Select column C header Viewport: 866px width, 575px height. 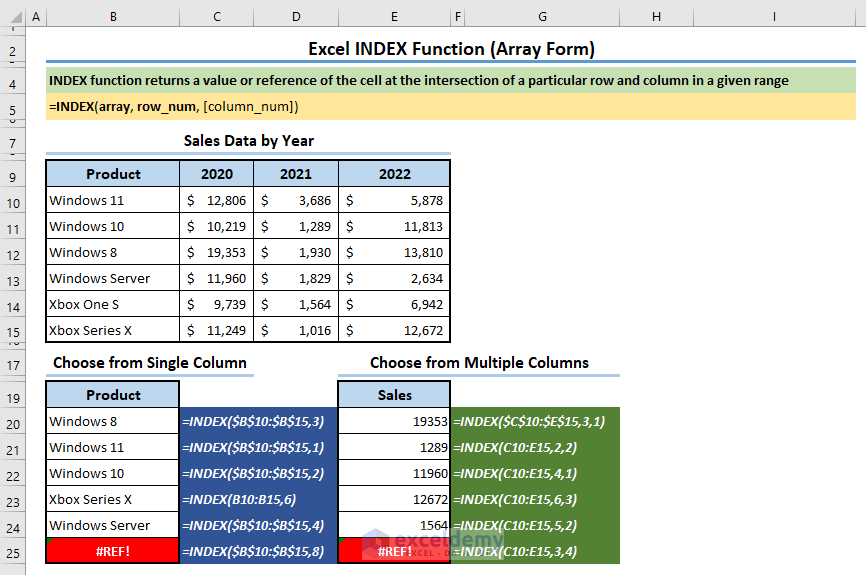pos(216,17)
